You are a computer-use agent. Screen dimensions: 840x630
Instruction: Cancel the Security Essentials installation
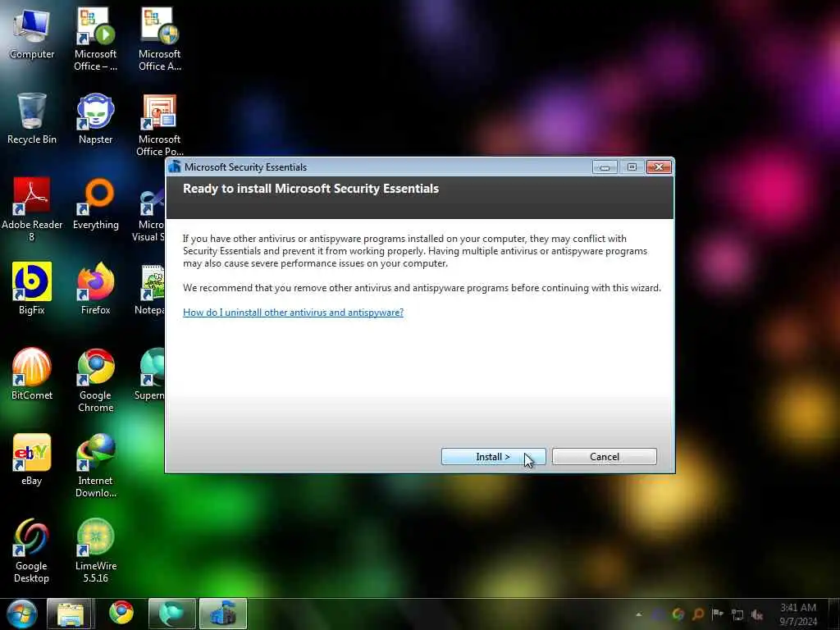[x=605, y=456]
